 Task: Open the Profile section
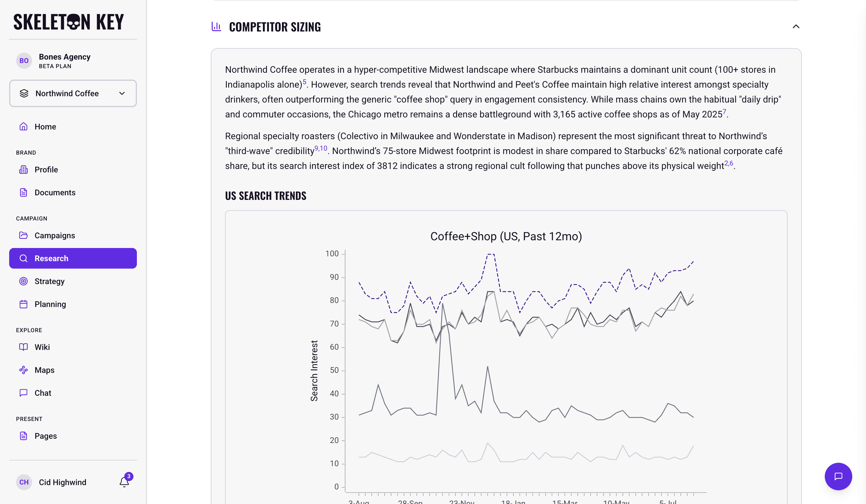tap(73, 169)
